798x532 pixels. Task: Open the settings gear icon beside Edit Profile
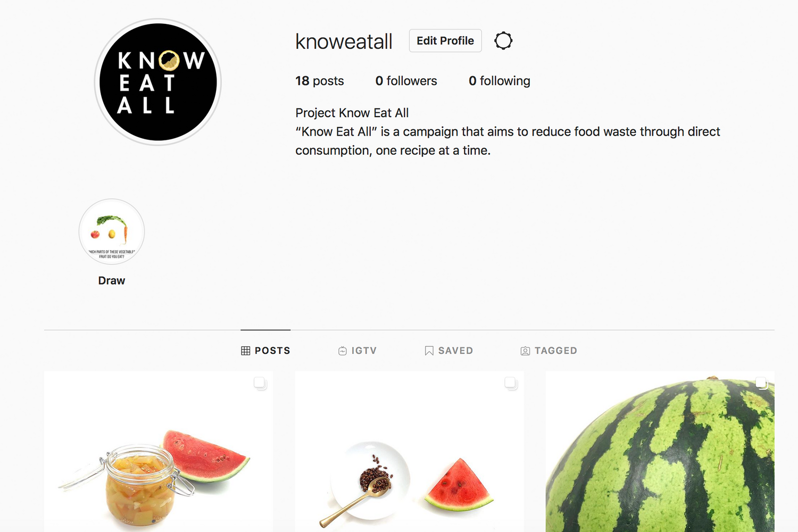[x=503, y=41]
